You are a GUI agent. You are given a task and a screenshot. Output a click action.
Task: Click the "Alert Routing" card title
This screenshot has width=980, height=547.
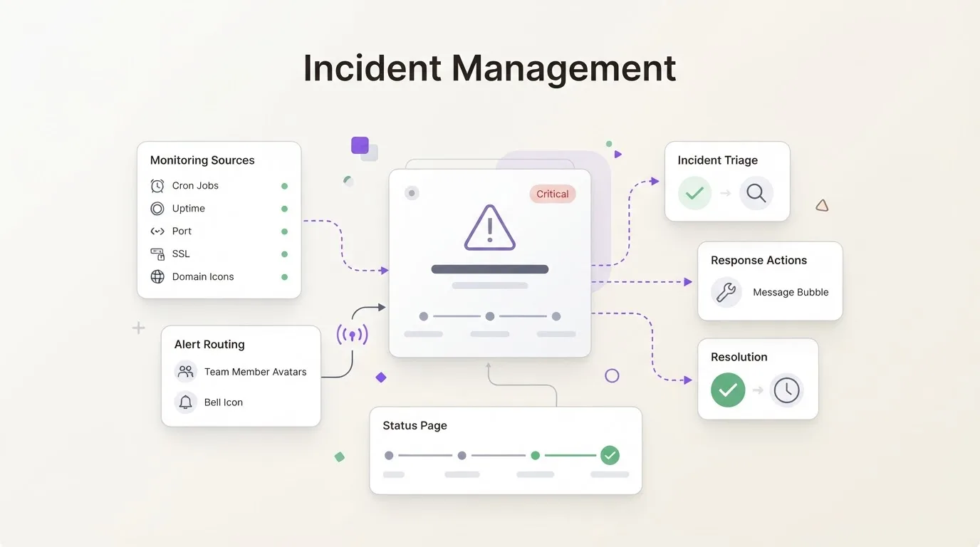[x=209, y=345]
